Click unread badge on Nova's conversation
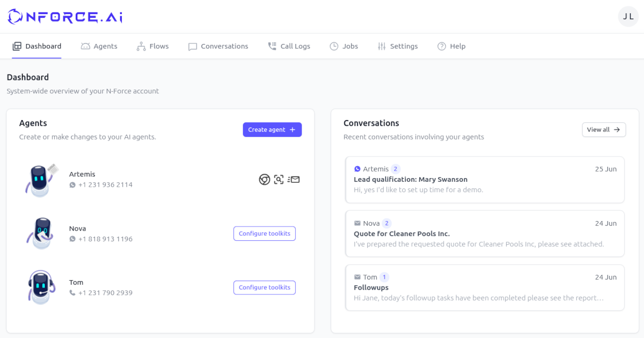The height and width of the screenshot is (338, 644). pyautogui.click(x=387, y=223)
